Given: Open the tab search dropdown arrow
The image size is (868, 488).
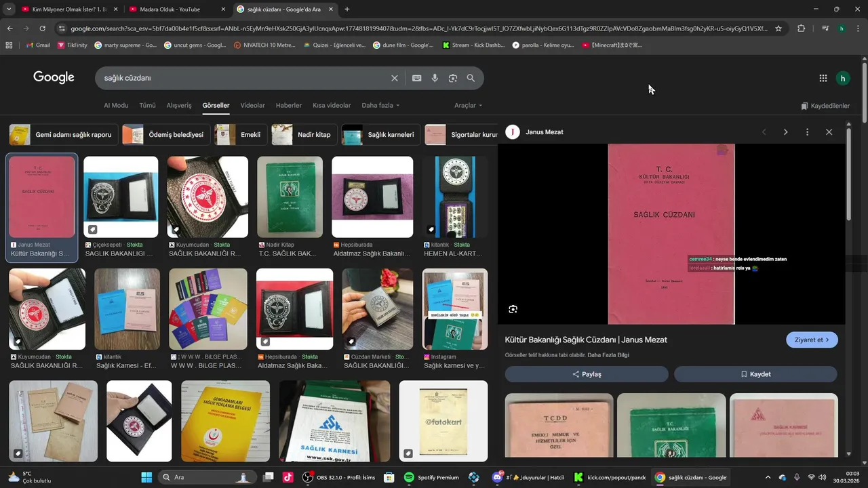Looking at the screenshot, I should pyautogui.click(x=9, y=9).
